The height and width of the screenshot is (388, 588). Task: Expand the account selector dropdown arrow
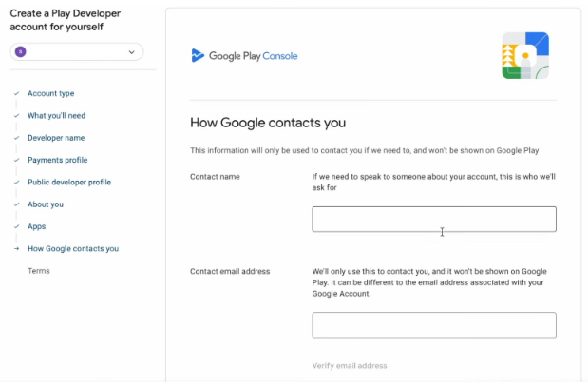(131, 52)
